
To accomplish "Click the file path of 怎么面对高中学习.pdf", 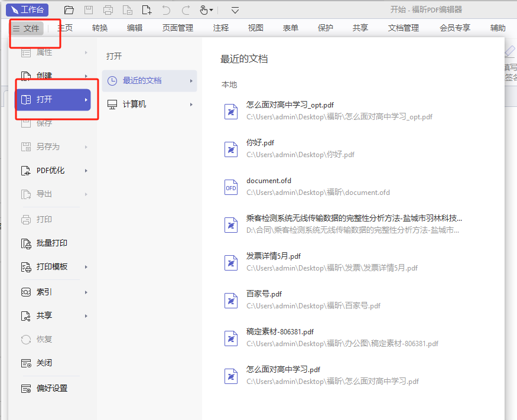I will (332, 382).
